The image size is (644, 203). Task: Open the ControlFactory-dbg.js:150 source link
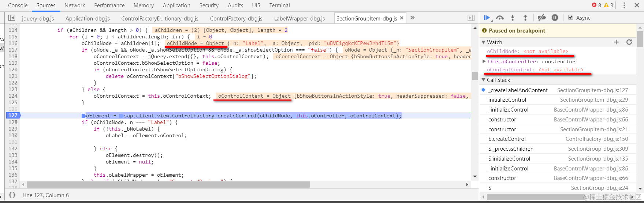coord(597,139)
